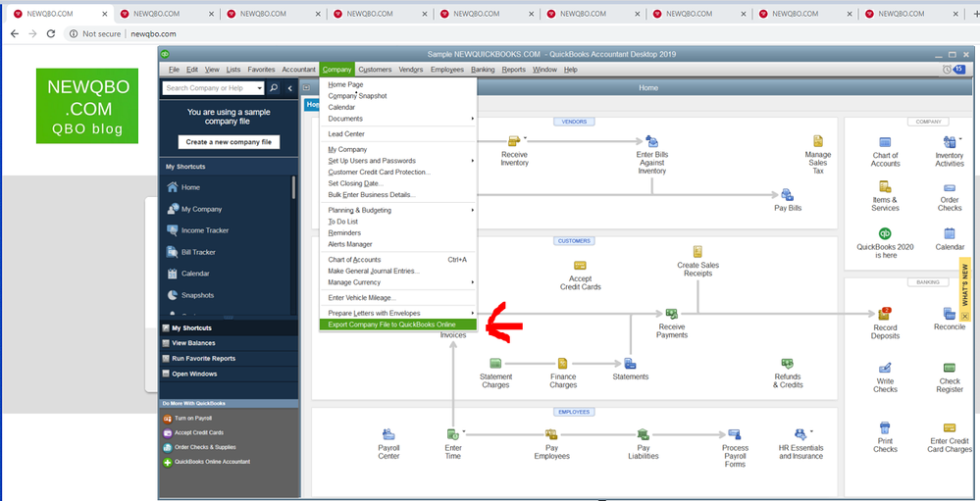Click the Pay Bills icon
The width and height of the screenshot is (980, 501).
point(788,195)
